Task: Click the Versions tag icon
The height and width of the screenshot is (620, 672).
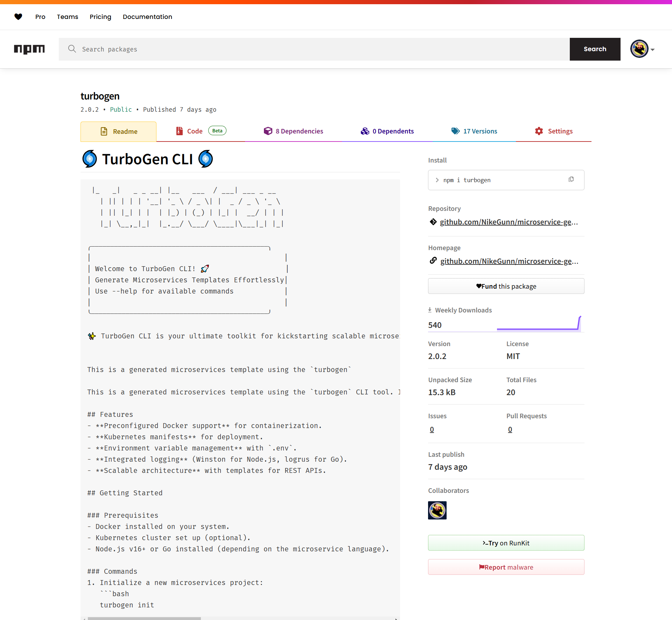Action: coord(455,131)
